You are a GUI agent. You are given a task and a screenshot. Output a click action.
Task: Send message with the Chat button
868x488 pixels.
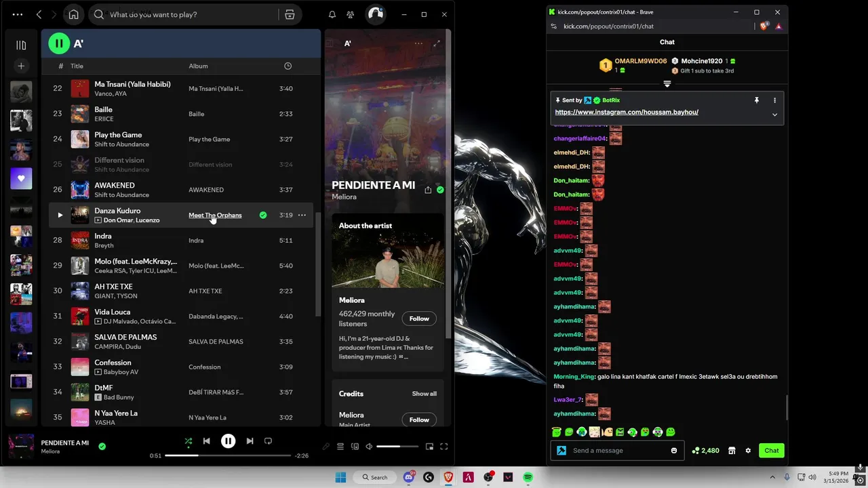[772, 451]
